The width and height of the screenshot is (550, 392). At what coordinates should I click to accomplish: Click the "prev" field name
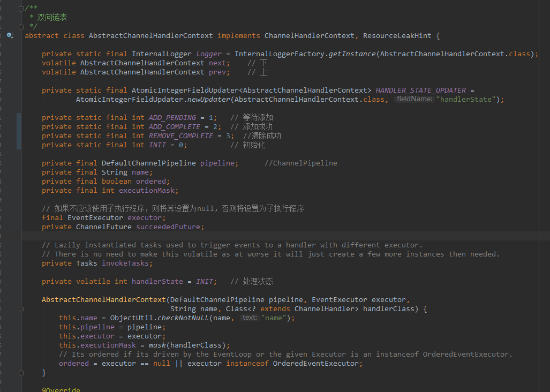(x=217, y=72)
